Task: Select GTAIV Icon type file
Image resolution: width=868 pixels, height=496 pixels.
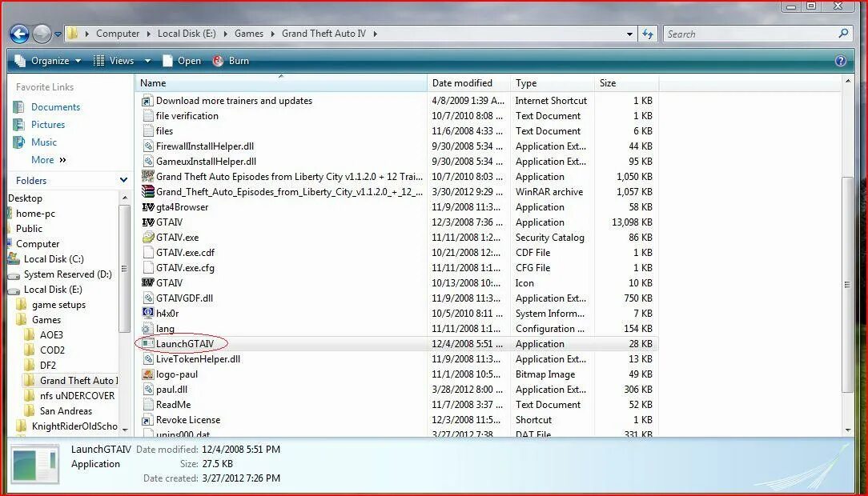Action: (x=147, y=283)
